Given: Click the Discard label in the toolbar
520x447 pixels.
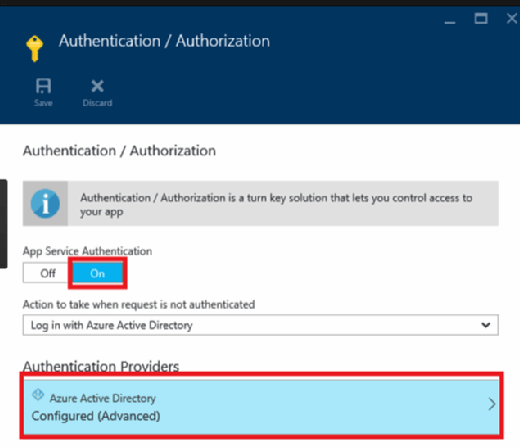Looking at the screenshot, I should click(97, 103).
